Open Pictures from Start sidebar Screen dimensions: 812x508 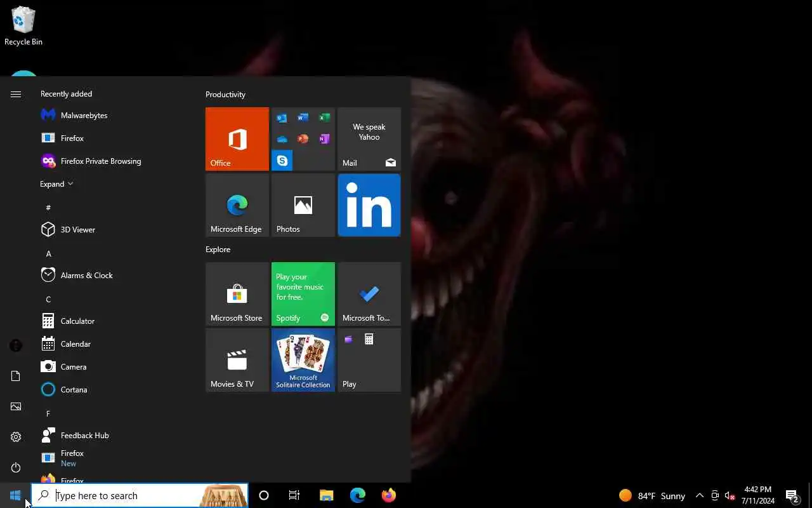pos(16,406)
